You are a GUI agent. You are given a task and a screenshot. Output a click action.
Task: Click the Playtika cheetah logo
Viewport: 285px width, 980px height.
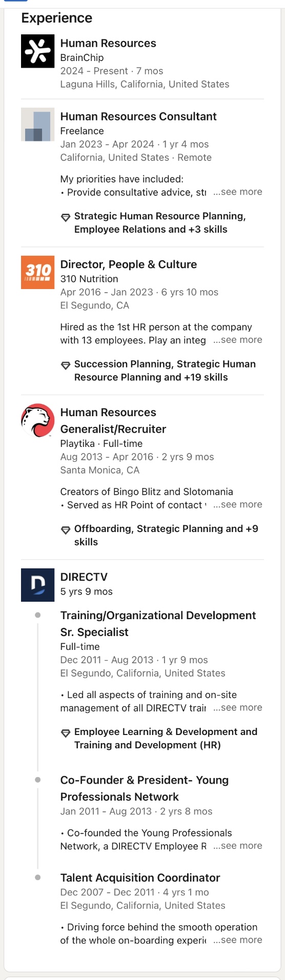pos(37,421)
